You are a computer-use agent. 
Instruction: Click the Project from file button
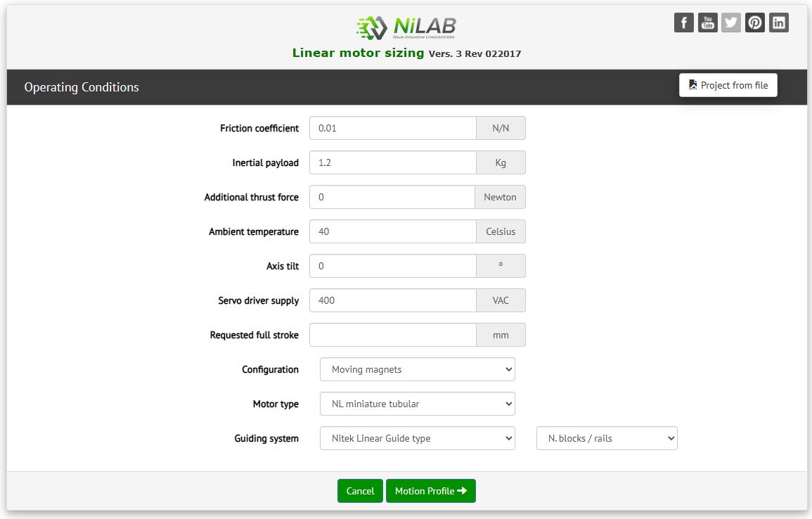(x=728, y=85)
